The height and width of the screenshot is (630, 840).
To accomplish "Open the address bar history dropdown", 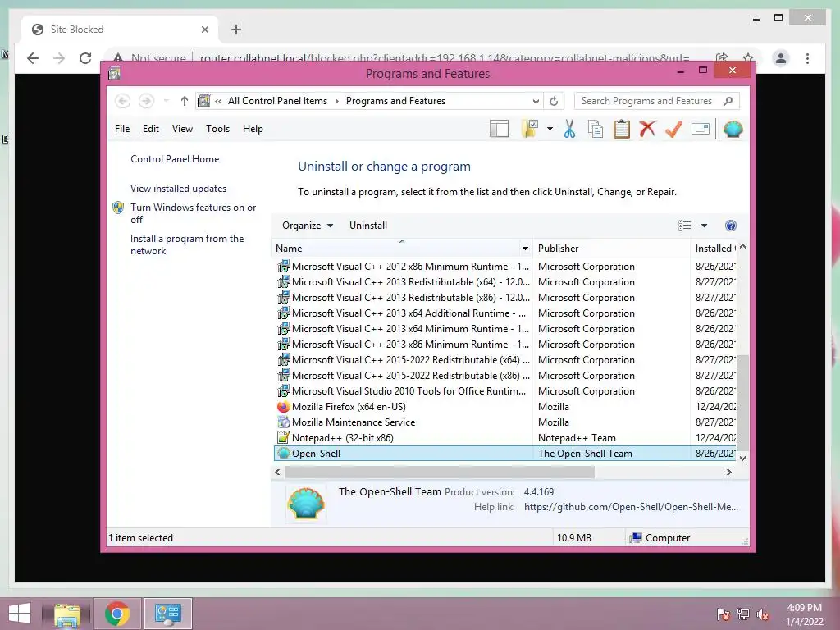I will coord(536,101).
